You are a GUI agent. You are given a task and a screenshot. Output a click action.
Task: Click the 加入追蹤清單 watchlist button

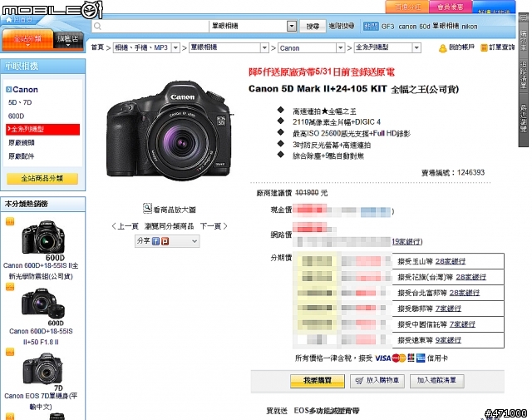(436, 381)
